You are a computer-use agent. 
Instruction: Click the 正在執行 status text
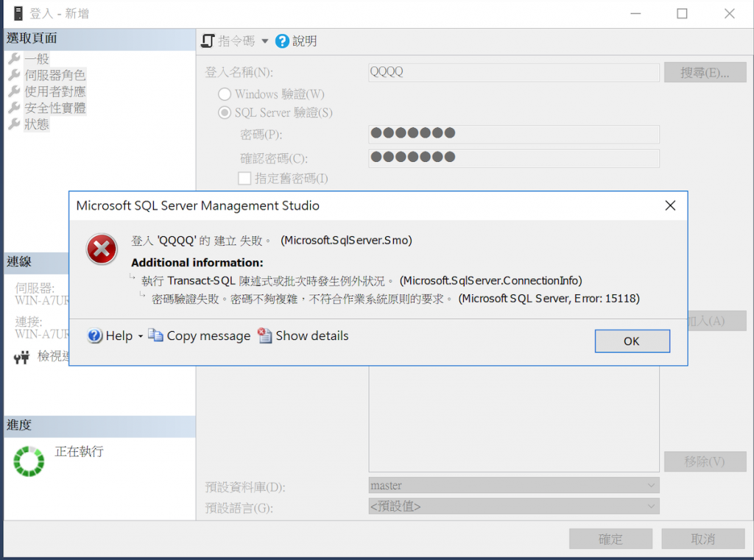[x=79, y=451]
